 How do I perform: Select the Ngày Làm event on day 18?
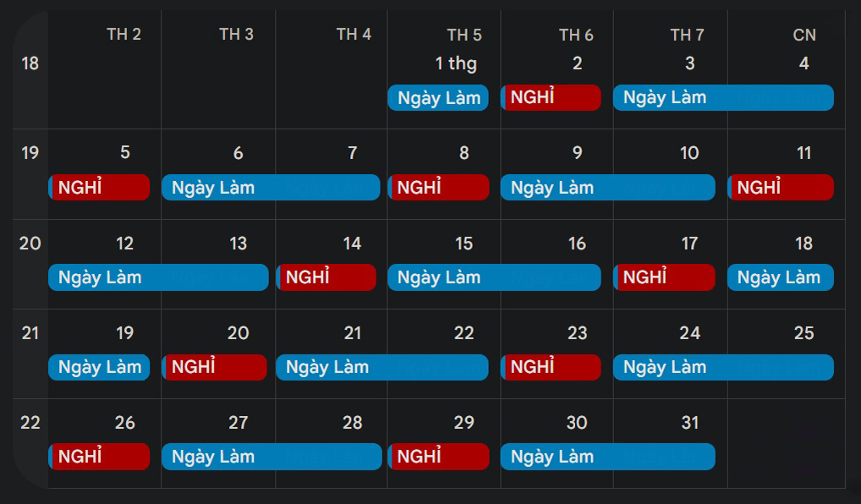point(780,277)
